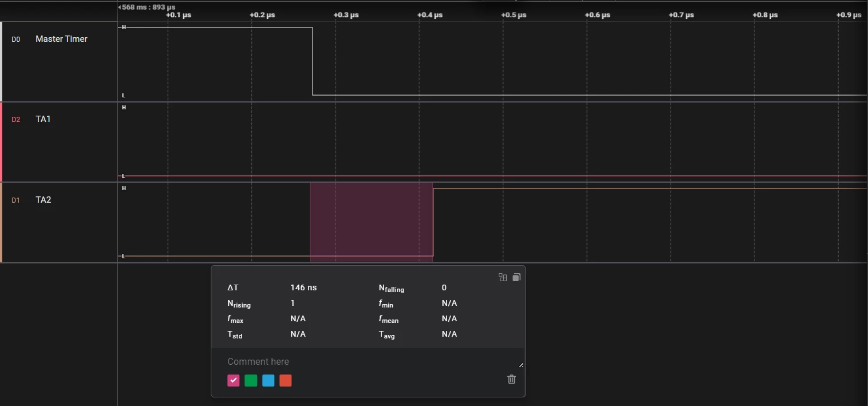Click the +0.9 µs timeline marker
868x406 pixels.
(x=849, y=15)
